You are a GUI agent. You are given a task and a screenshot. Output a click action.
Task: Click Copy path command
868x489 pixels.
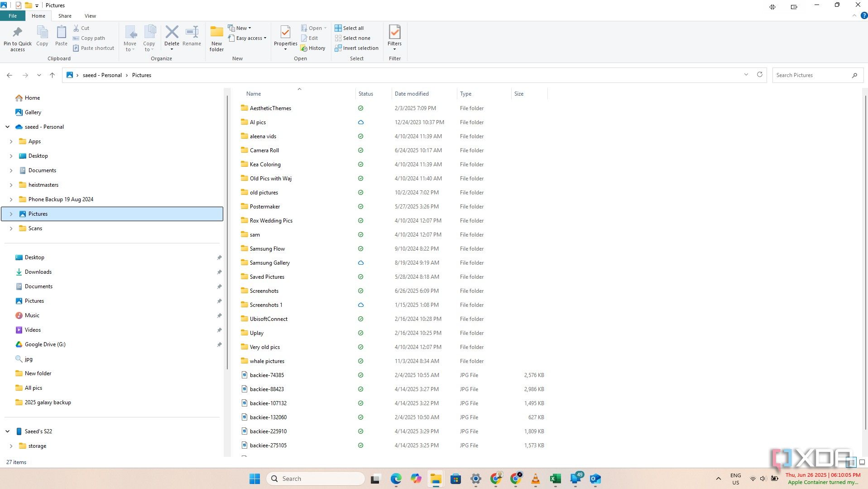pyautogui.click(x=89, y=38)
